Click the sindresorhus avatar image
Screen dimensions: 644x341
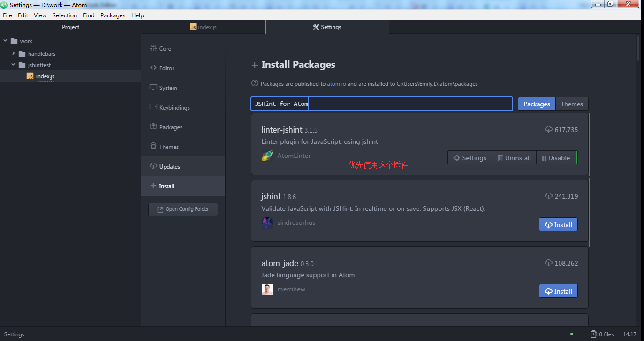267,222
